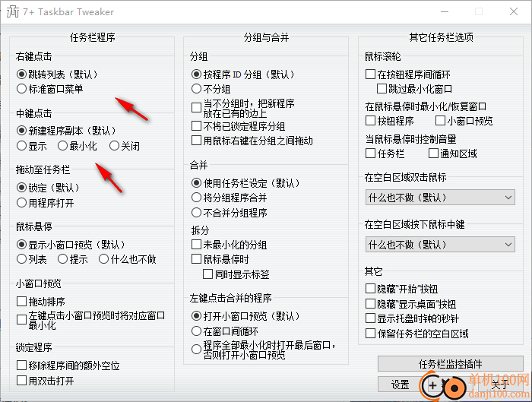Tick 同时显示标签 checkbox
532x402 pixels.
click(207, 274)
